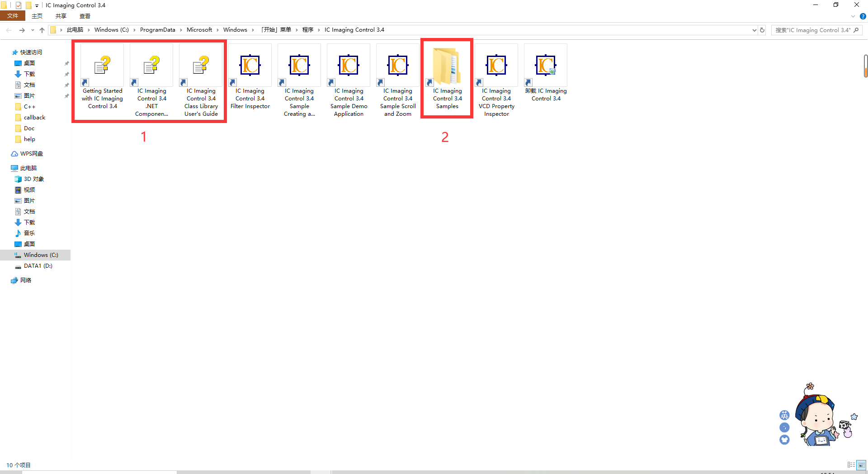Open pinned 桌面 under quick access
The width and height of the screenshot is (868, 474).
pos(29,63)
